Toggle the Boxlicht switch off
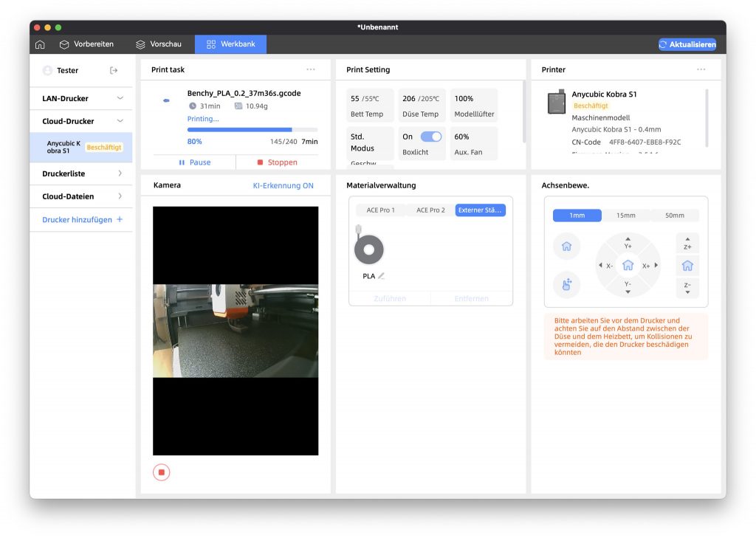 click(430, 137)
